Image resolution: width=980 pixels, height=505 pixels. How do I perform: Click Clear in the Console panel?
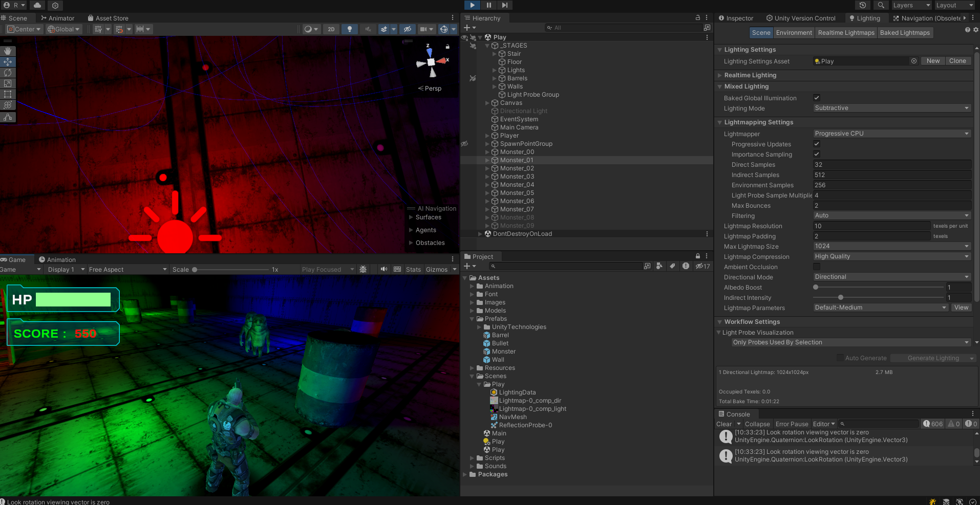tap(723, 424)
